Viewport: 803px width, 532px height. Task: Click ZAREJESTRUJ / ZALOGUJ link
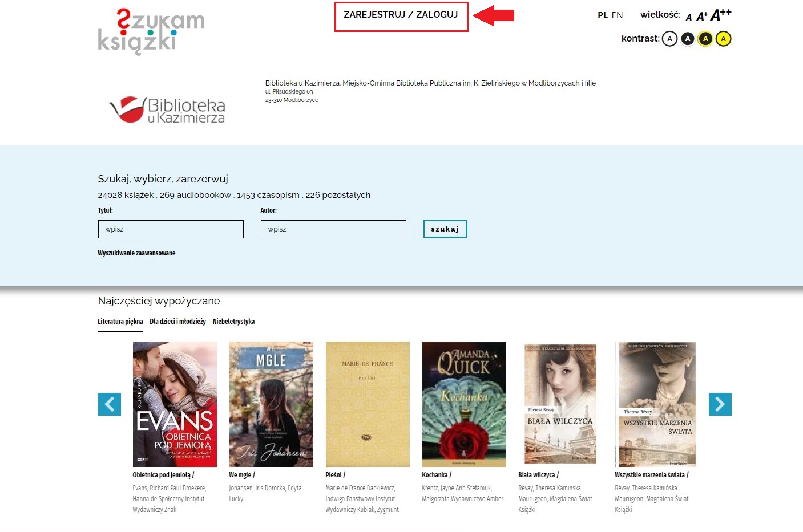pos(401,15)
